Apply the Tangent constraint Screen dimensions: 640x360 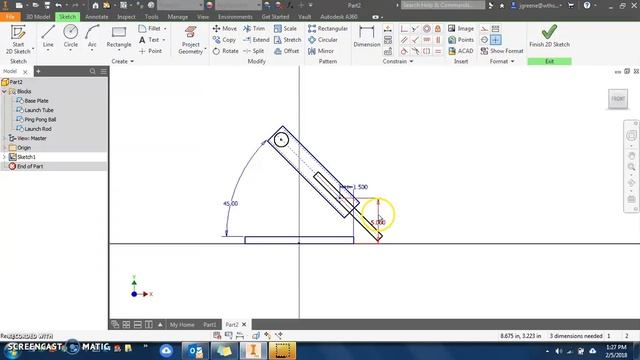click(x=404, y=51)
